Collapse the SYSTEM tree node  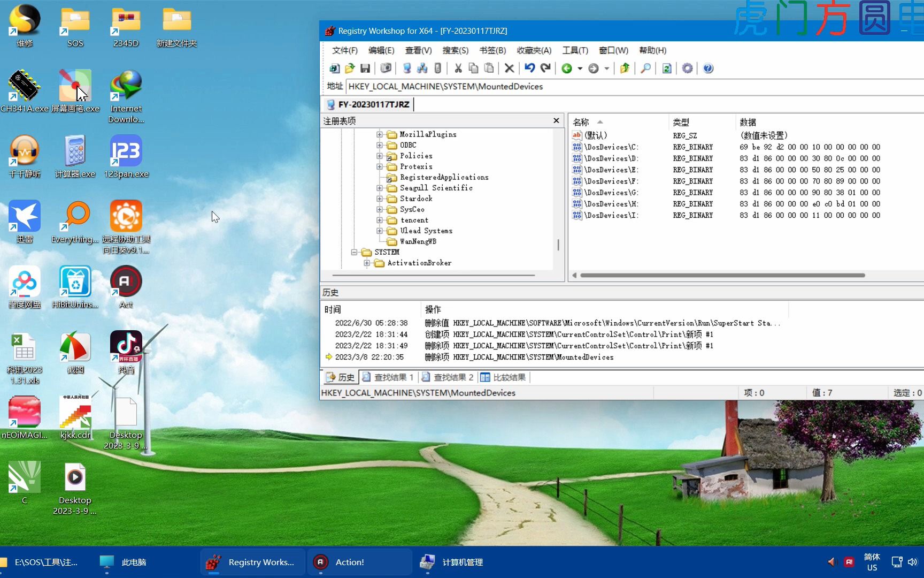click(354, 252)
